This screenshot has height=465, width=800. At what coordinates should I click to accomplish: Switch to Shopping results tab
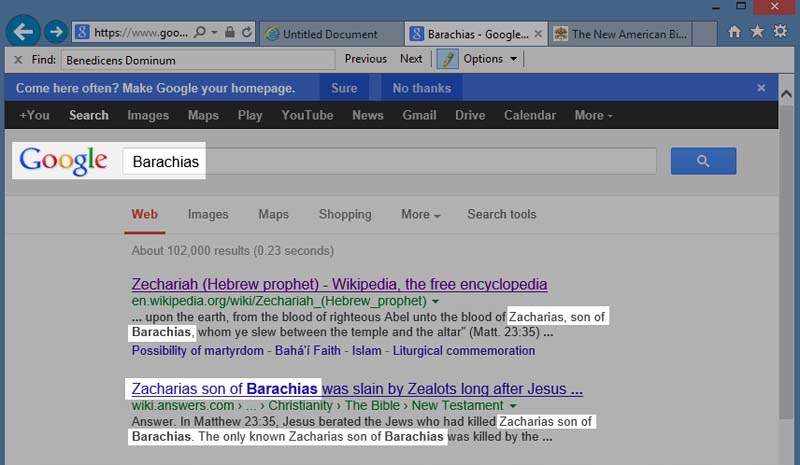[345, 214]
